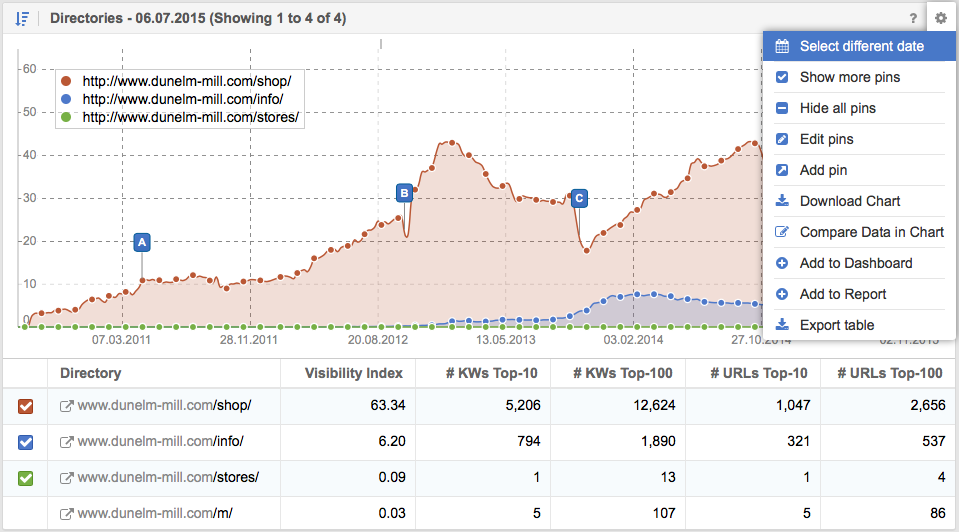Click event pin A on chart
The image size is (959, 532).
142,242
